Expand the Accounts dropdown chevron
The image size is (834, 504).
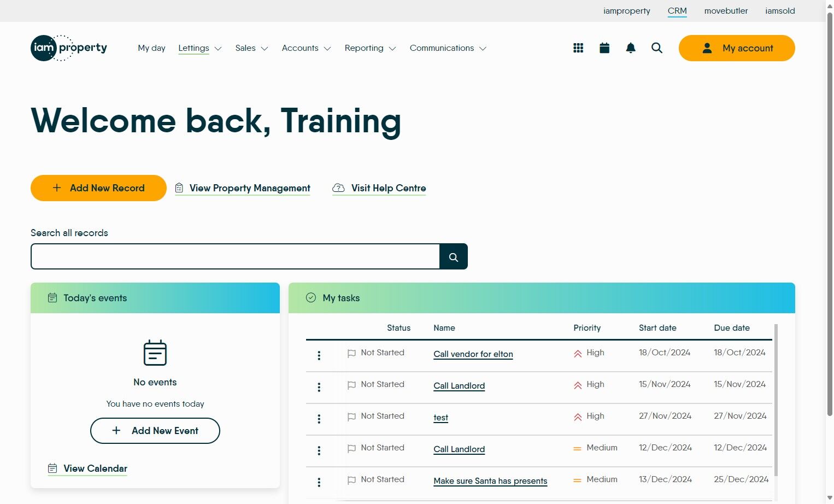point(327,49)
